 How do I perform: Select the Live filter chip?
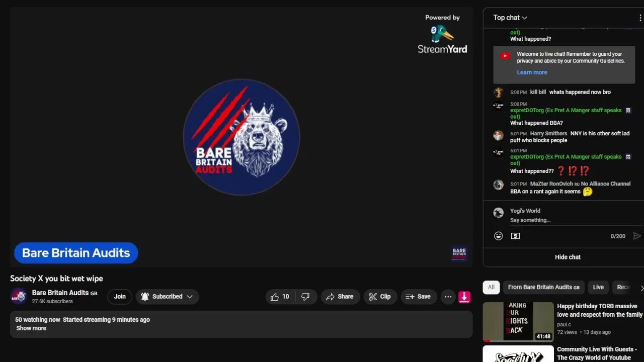[598, 287]
